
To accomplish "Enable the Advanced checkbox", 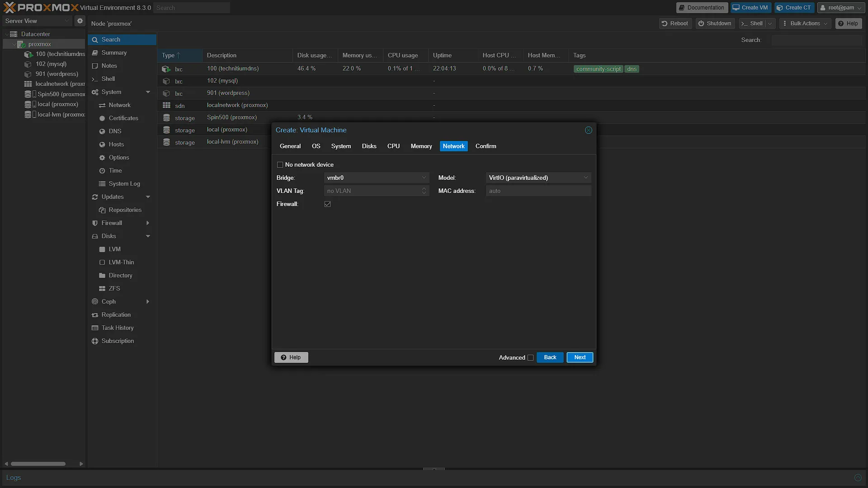I will coord(530,357).
